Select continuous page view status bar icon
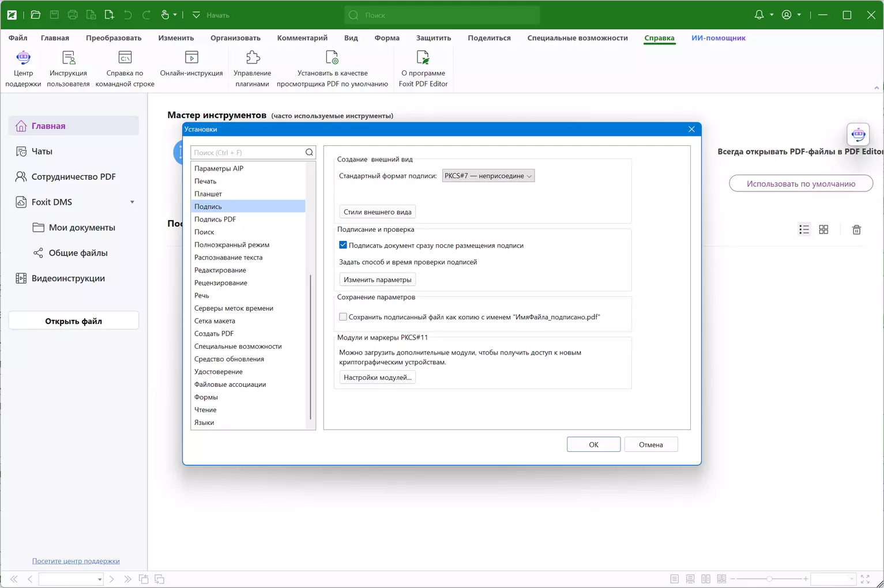This screenshot has width=884, height=588. click(690, 579)
